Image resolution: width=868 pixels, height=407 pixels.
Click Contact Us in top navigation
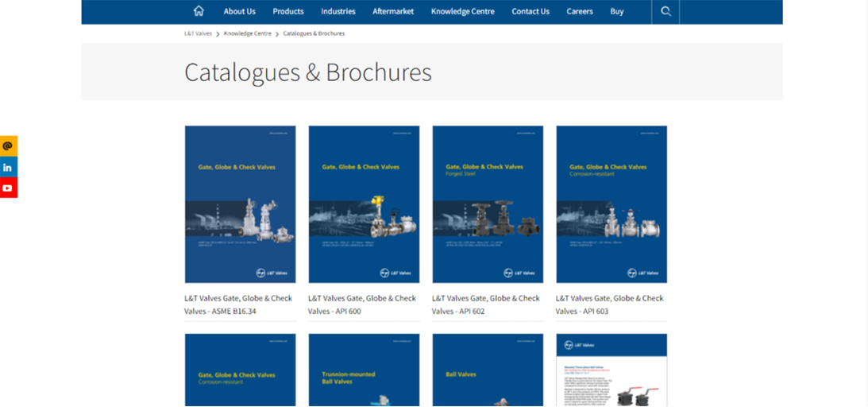[x=530, y=11]
